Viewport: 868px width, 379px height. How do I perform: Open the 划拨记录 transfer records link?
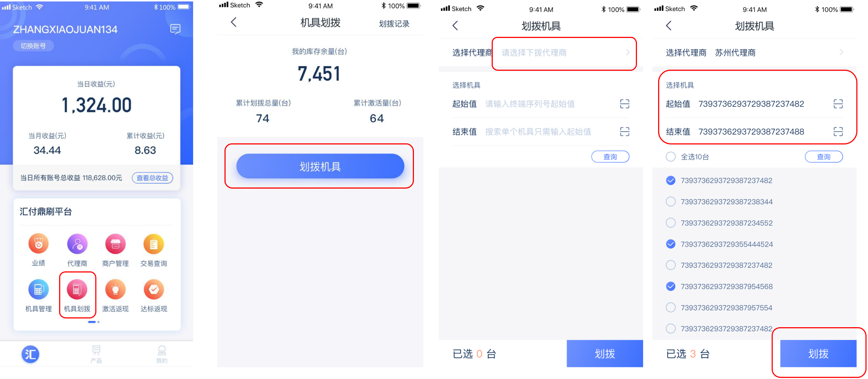pos(394,24)
